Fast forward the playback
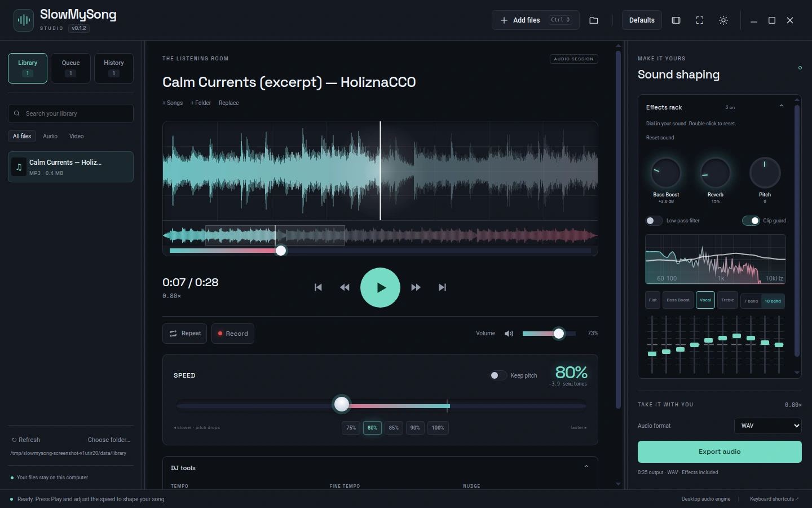This screenshot has height=508, width=812. 416,287
